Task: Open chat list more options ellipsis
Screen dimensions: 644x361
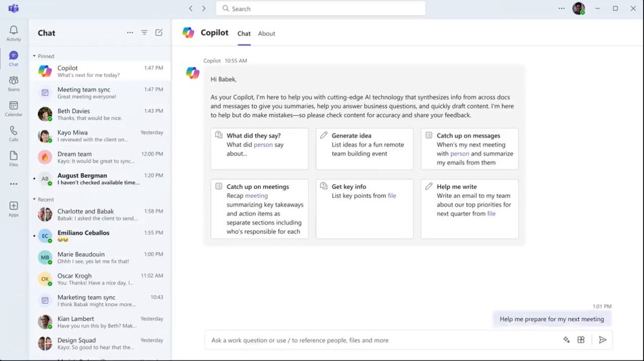Action: click(x=130, y=33)
